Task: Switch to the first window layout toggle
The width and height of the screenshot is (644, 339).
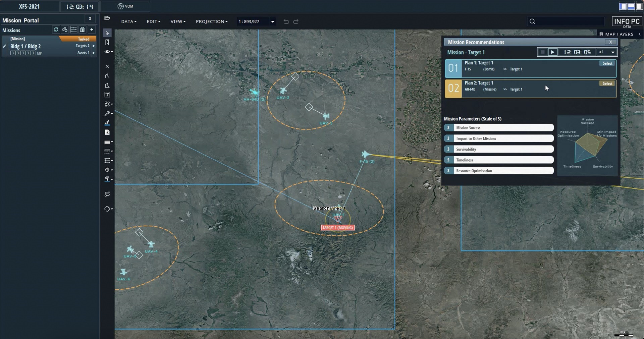Action: [623, 6]
